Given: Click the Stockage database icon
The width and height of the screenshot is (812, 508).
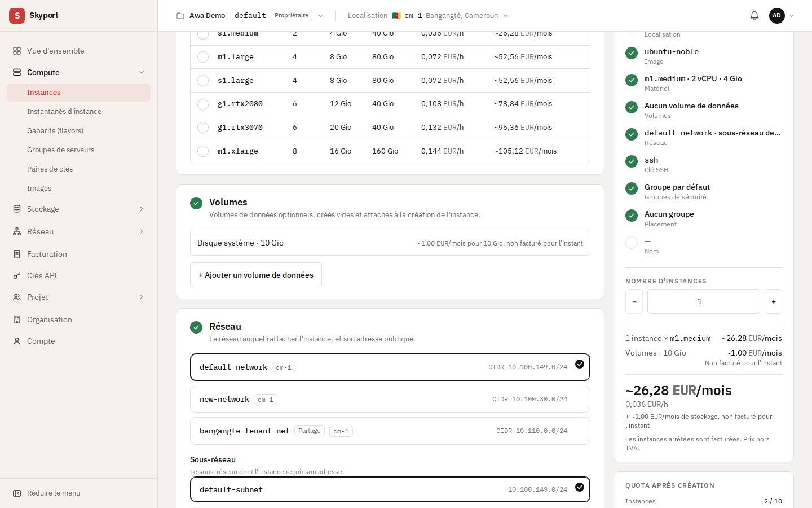Looking at the screenshot, I should tap(17, 209).
